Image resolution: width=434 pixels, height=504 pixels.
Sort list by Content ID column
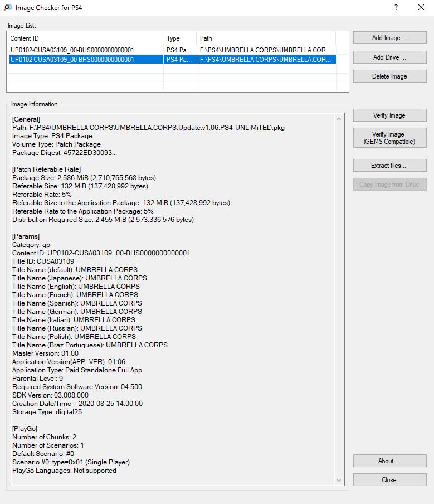click(x=85, y=38)
